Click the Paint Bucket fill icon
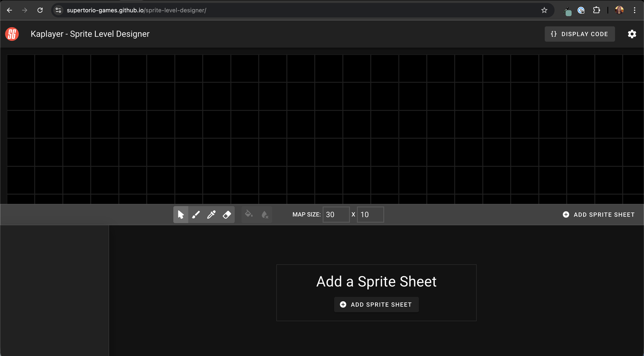The image size is (644, 356). click(x=249, y=215)
